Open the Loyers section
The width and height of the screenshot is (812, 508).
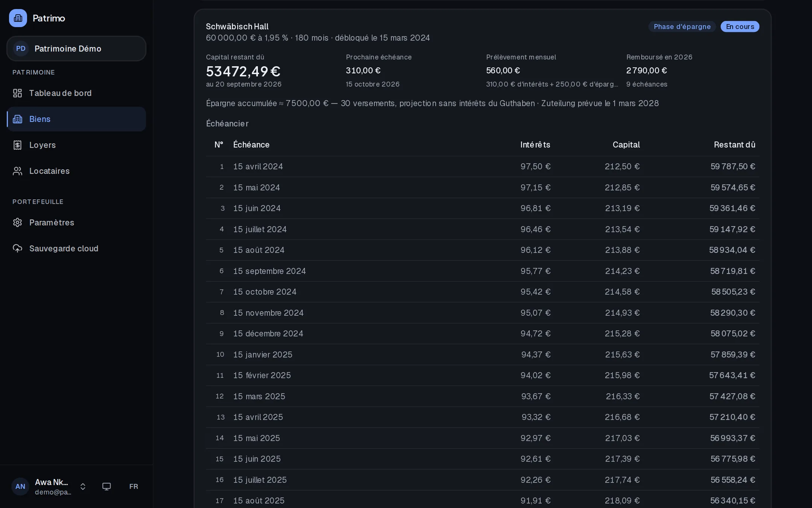click(76, 145)
